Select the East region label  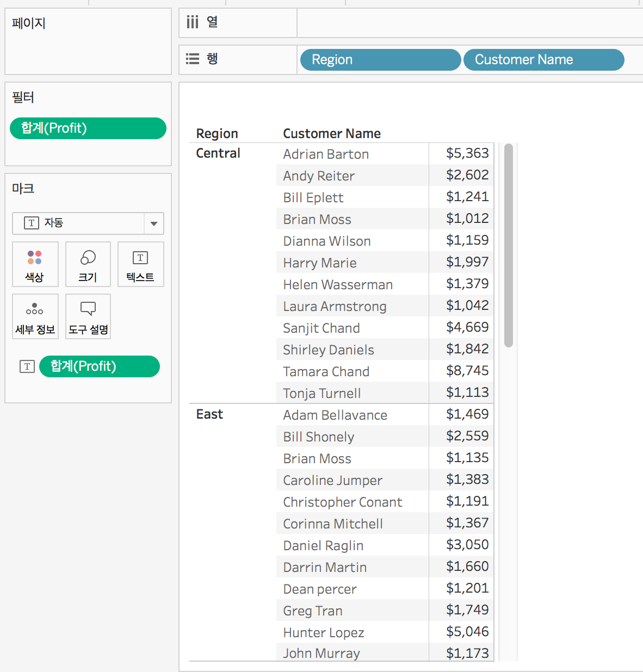(209, 414)
